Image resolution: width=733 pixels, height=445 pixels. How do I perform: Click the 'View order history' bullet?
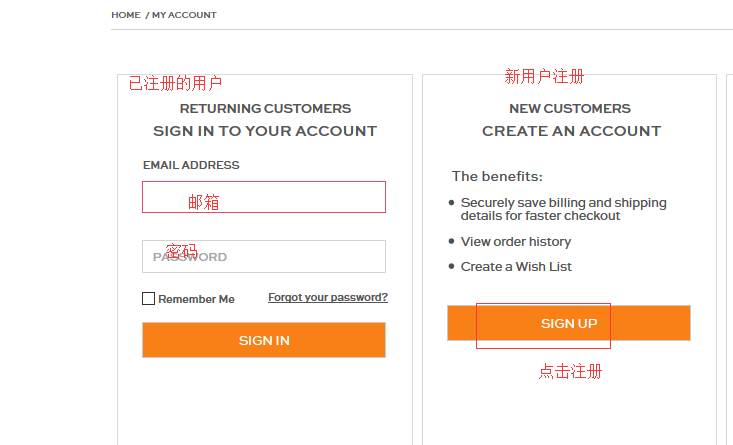tap(515, 241)
